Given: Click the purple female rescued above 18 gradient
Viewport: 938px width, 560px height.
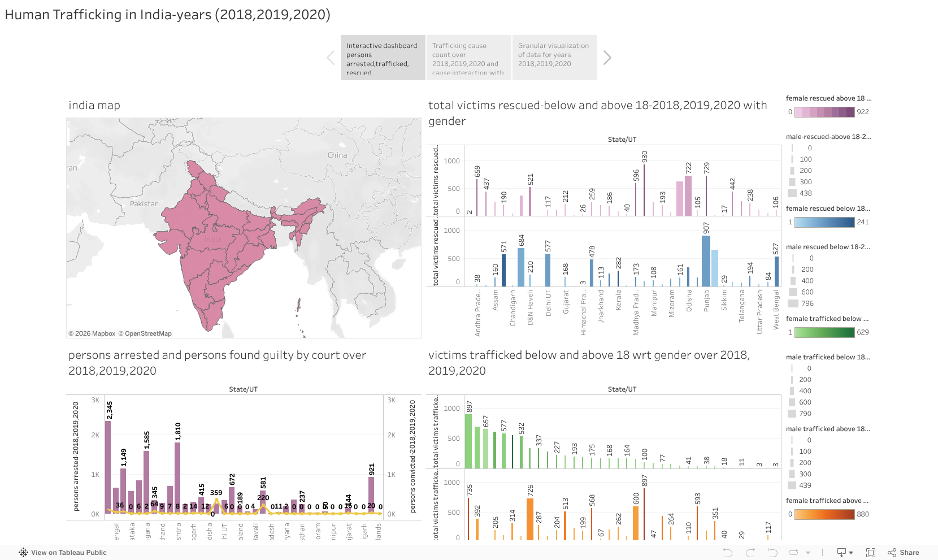Looking at the screenshot, I should 824,112.
